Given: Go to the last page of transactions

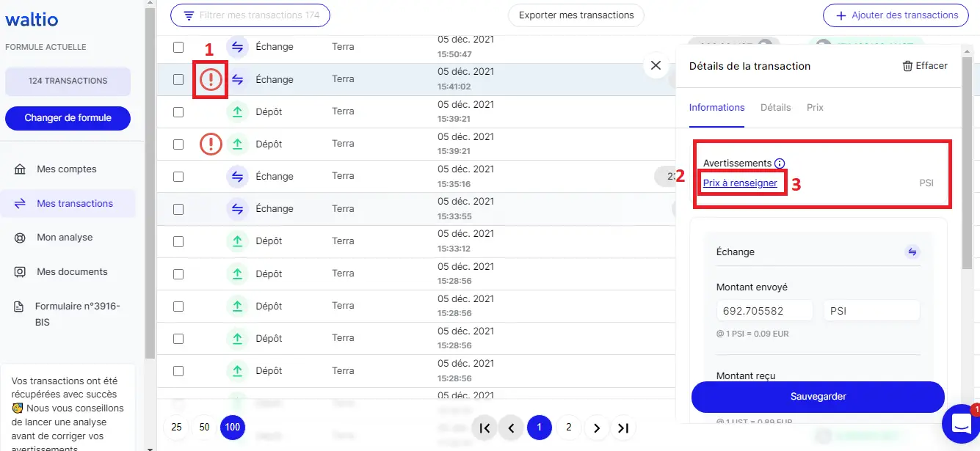Looking at the screenshot, I should pyautogui.click(x=623, y=428).
